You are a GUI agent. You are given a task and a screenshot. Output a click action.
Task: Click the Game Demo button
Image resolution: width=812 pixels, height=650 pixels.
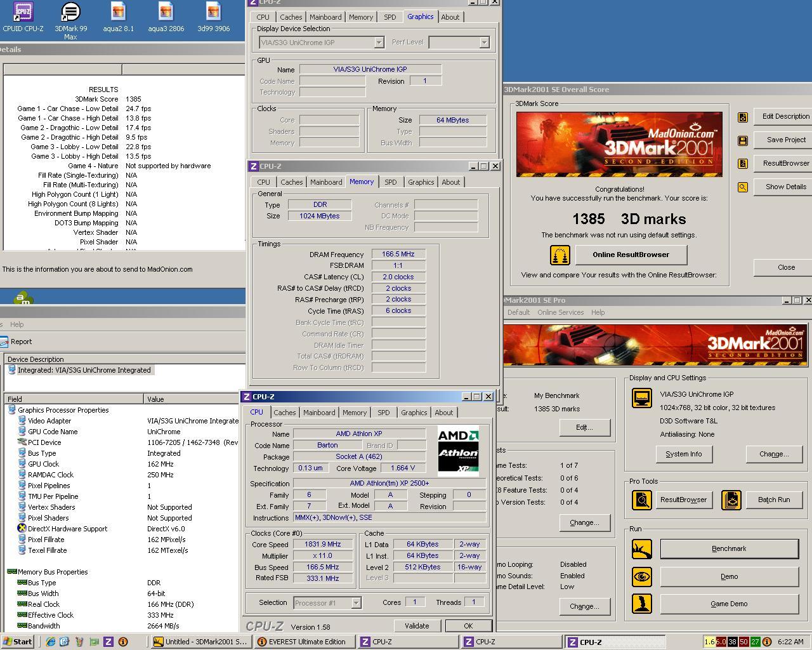point(729,604)
